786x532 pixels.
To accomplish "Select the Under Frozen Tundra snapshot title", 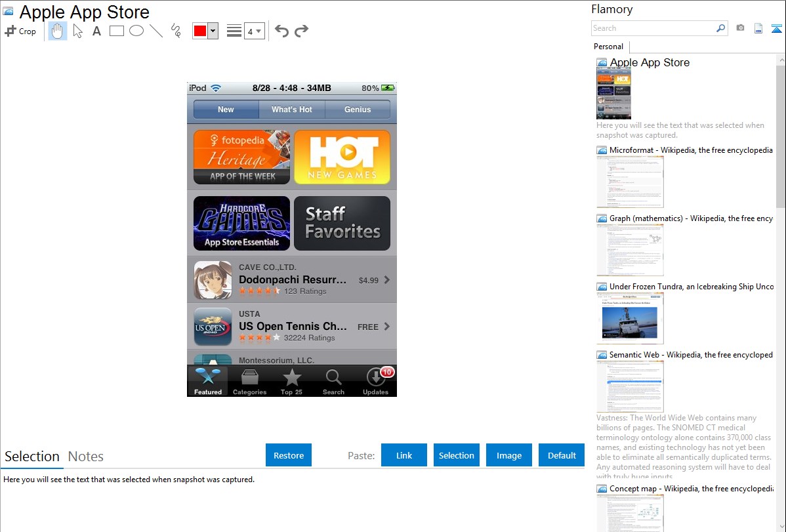I will point(692,286).
